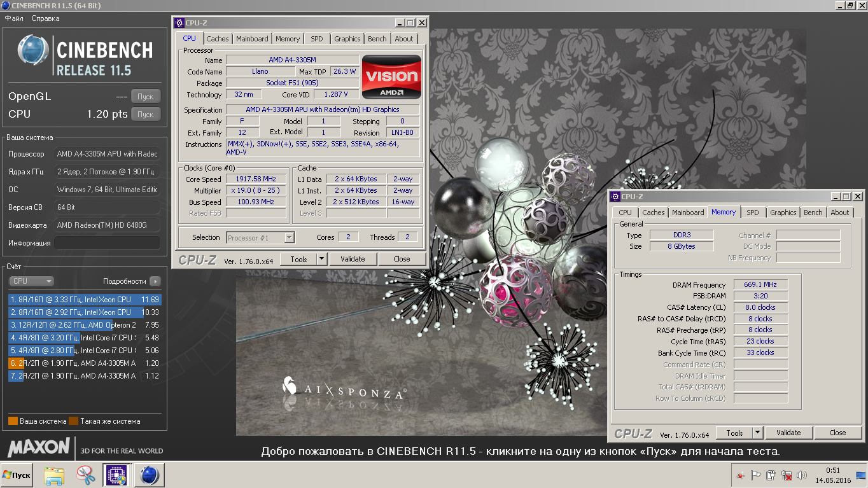Click orange Ваша система legend swatch
The height and width of the screenshot is (488, 868).
pos(13,421)
